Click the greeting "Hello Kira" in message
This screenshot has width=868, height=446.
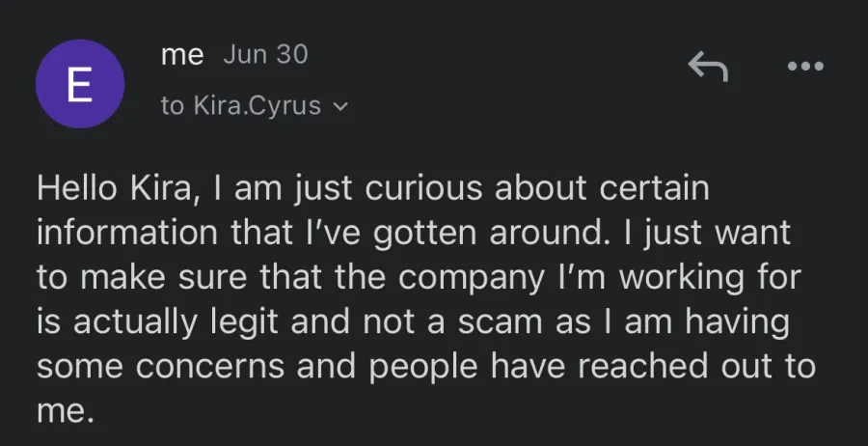(x=114, y=188)
